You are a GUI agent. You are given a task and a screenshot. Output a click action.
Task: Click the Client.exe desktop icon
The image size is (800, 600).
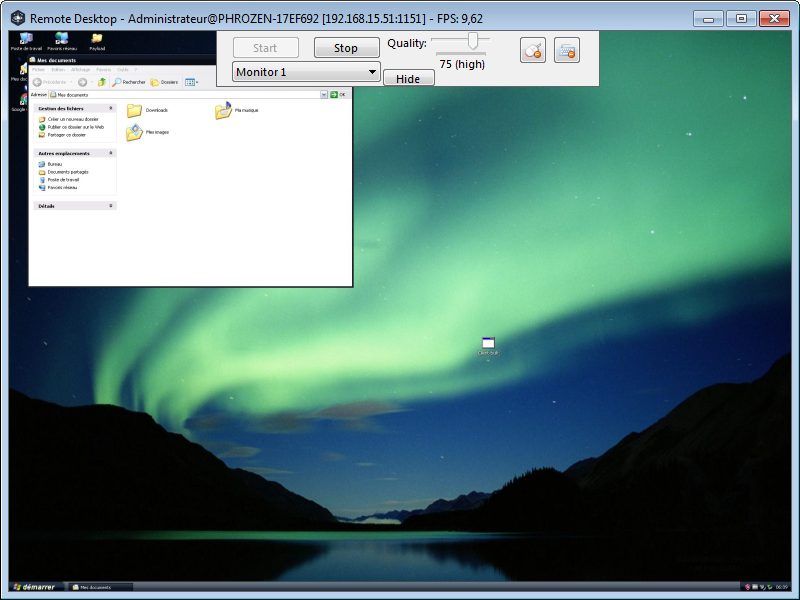pyautogui.click(x=488, y=344)
